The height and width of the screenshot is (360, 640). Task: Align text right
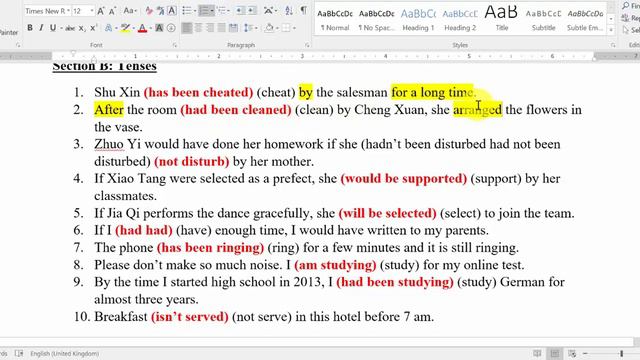pyautogui.click(x=210, y=28)
